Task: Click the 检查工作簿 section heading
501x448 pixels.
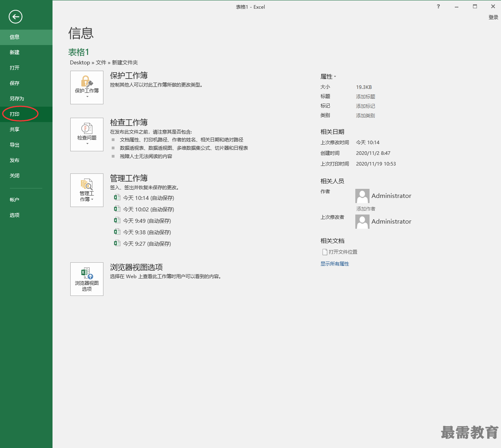Action: pos(129,122)
